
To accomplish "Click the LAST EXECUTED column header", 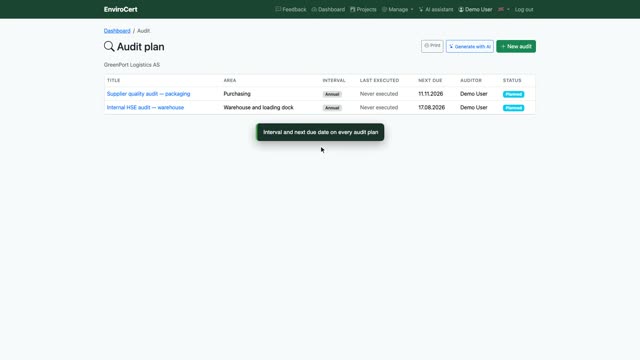I will [x=380, y=80].
